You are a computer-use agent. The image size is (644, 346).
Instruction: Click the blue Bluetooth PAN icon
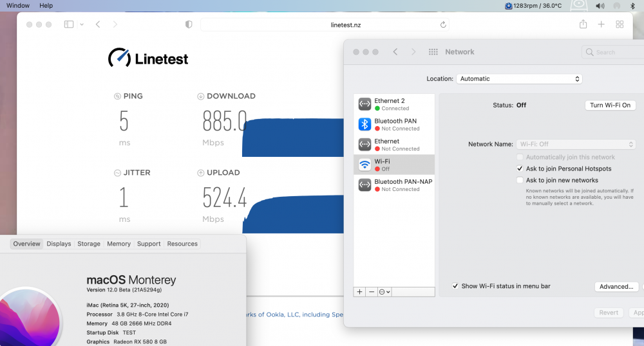(x=365, y=124)
